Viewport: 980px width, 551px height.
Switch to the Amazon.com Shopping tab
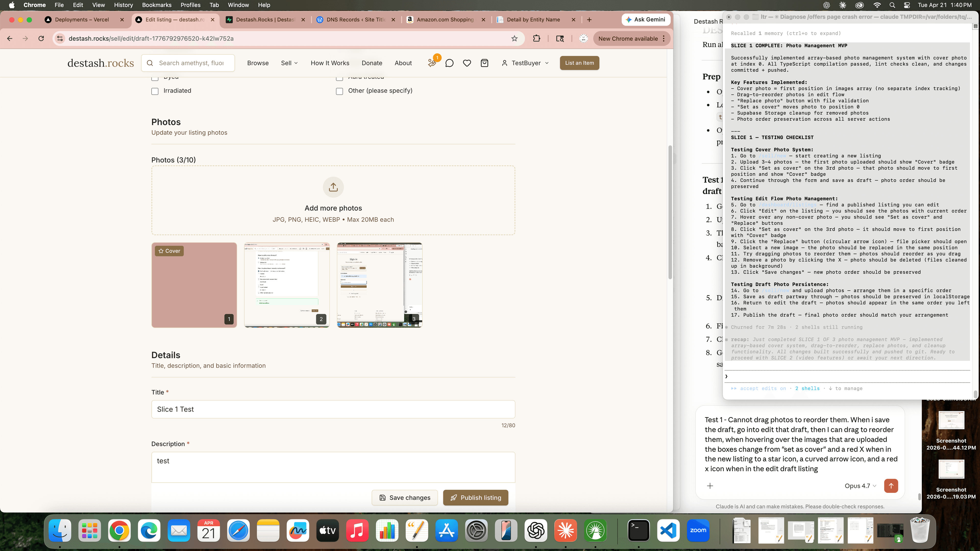[x=446, y=20]
